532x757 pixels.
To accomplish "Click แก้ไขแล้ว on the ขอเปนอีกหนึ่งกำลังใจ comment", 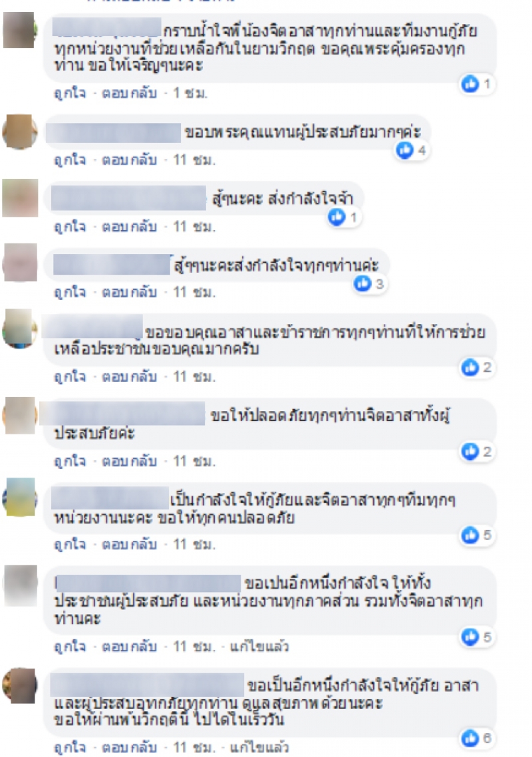I will pos(259,646).
